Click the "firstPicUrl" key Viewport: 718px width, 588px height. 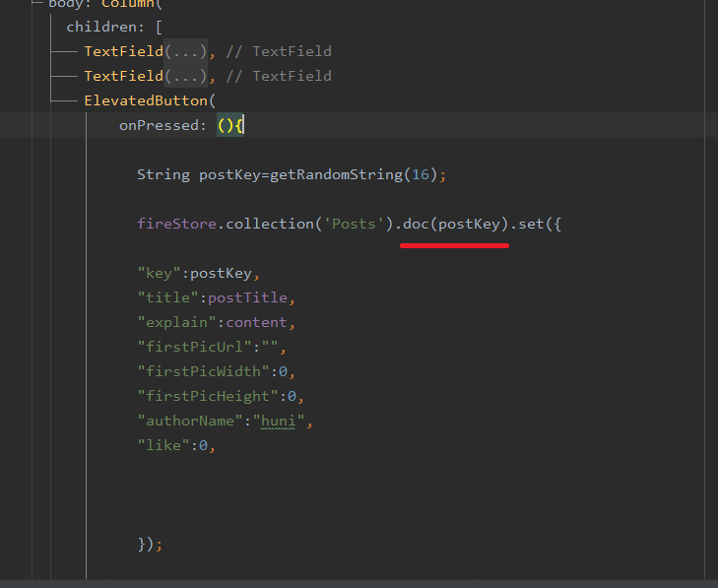(x=195, y=347)
